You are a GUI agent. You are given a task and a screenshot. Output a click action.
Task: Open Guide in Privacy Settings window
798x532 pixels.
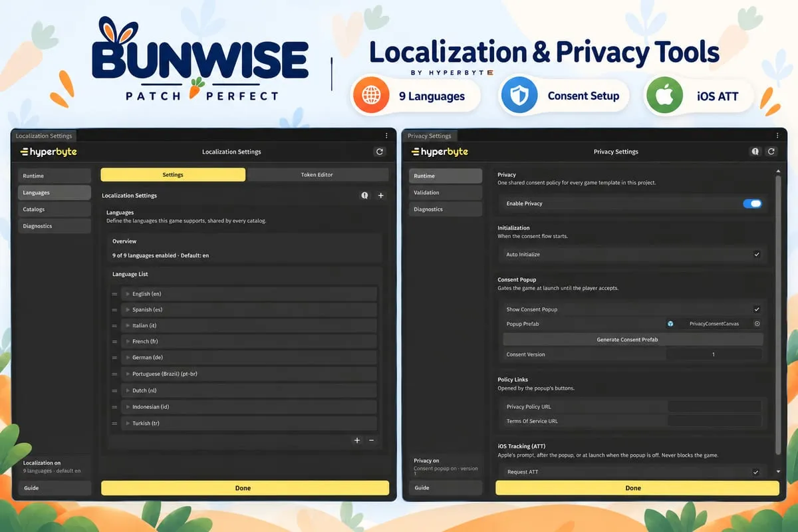click(446, 488)
